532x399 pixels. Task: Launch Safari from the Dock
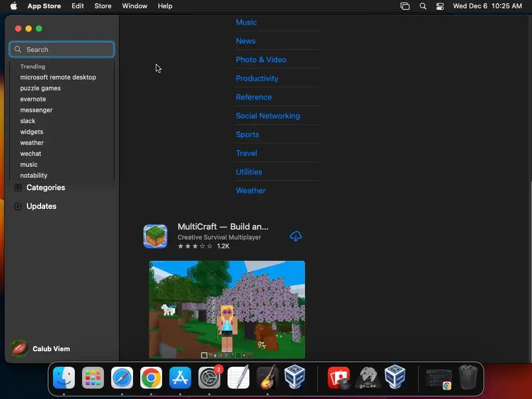pos(122,378)
